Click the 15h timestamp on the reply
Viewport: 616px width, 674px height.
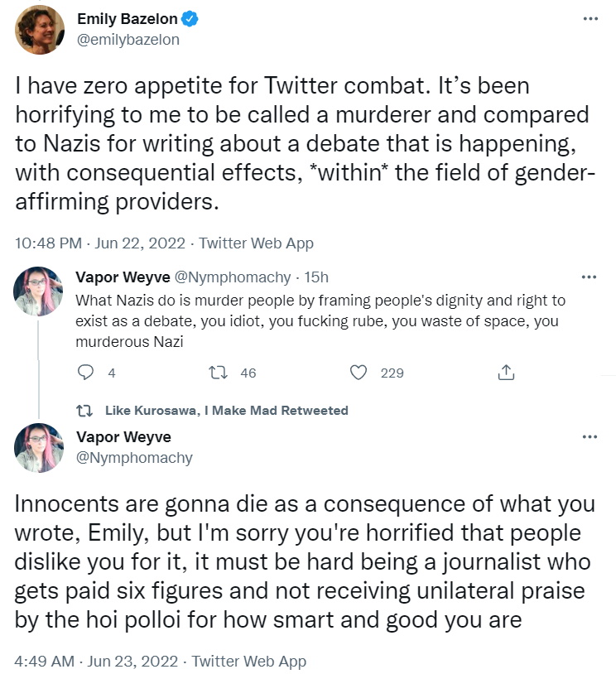316,277
